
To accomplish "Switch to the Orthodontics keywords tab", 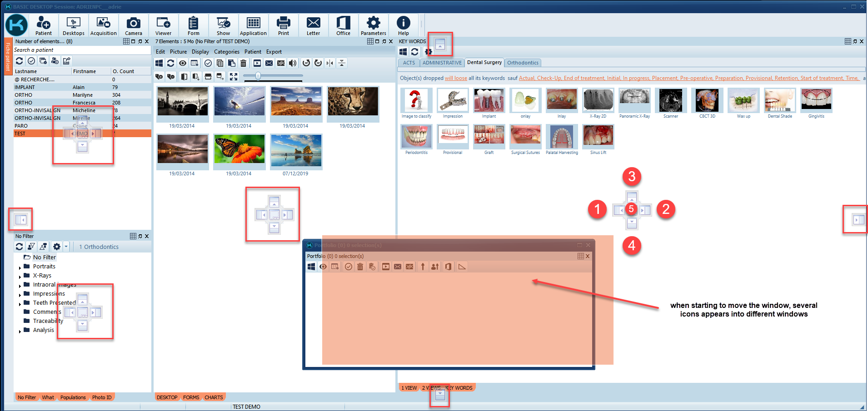I will (523, 63).
